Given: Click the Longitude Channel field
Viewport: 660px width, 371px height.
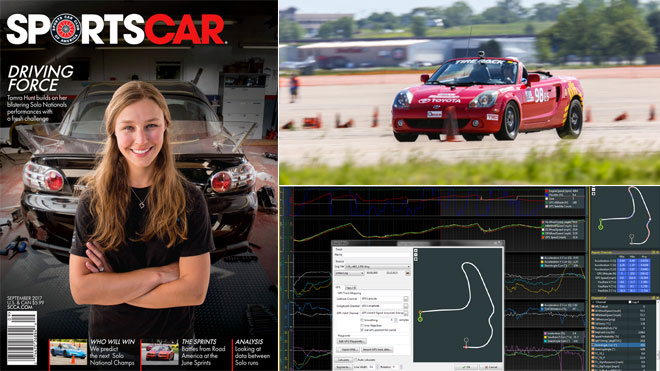Looking at the screenshot, I should [x=382, y=306].
